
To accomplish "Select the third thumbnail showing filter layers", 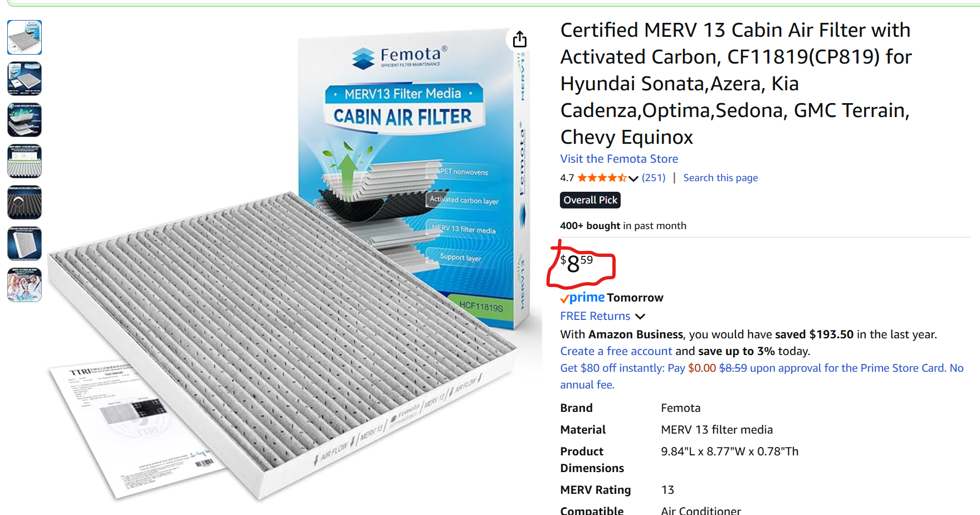I will 25,120.
